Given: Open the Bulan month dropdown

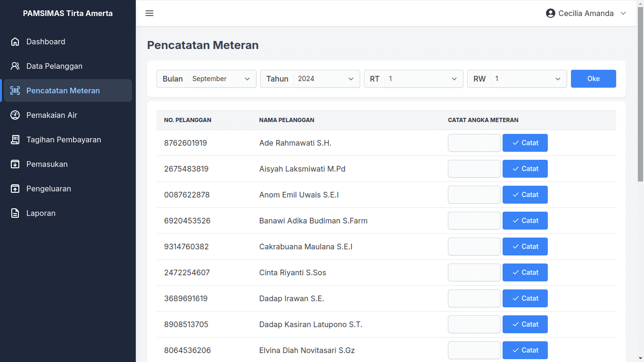Looking at the screenshot, I should 222,79.
